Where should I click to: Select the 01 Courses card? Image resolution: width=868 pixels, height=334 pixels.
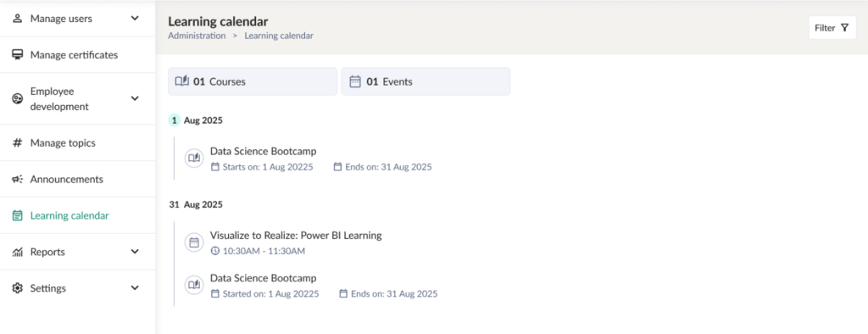click(253, 81)
